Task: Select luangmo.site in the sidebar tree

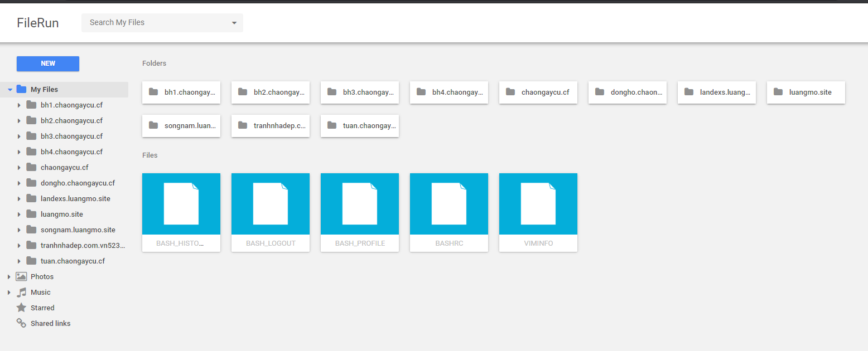Action: pos(62,214)
